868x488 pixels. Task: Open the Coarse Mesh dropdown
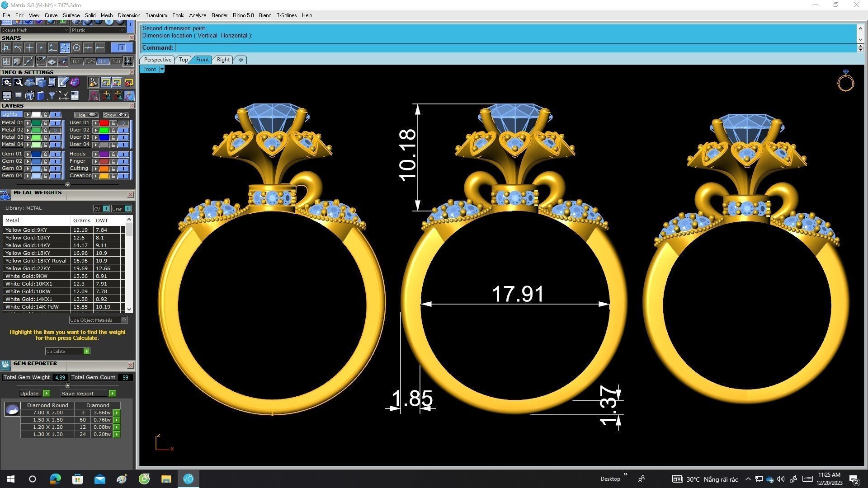coord(35,30)
